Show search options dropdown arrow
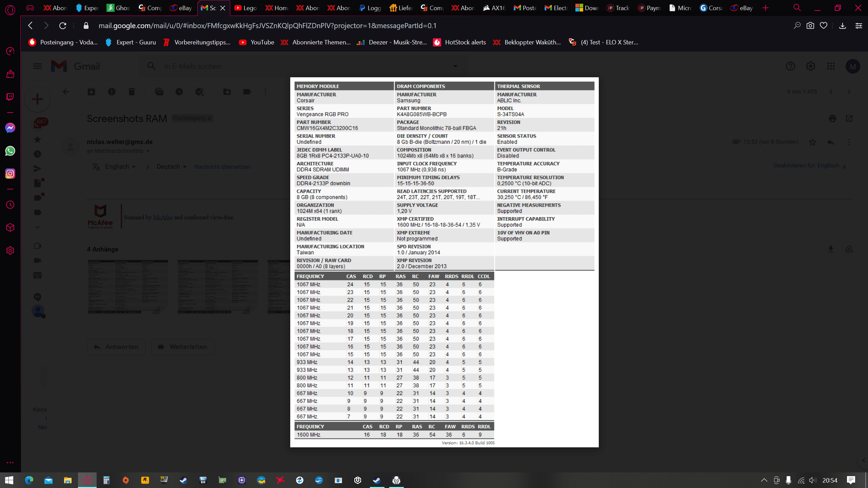The height and width of the screenshot is (488, 868). coord(455,66)
